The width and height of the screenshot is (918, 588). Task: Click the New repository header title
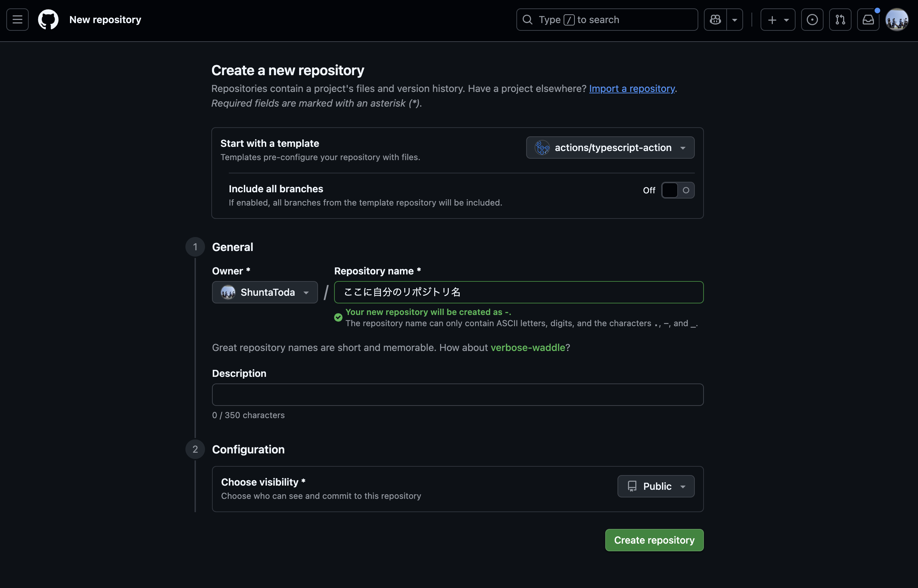(105, 20)
